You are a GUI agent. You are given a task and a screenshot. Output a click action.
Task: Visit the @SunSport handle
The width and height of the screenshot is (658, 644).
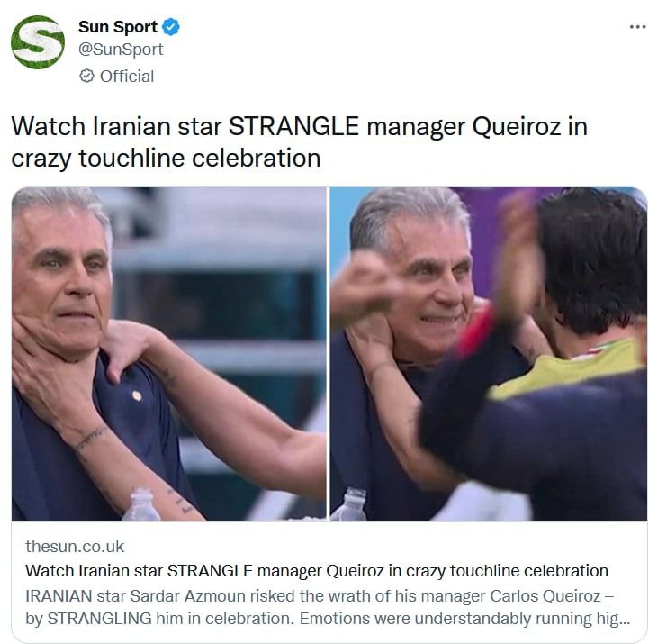(121, 50)
